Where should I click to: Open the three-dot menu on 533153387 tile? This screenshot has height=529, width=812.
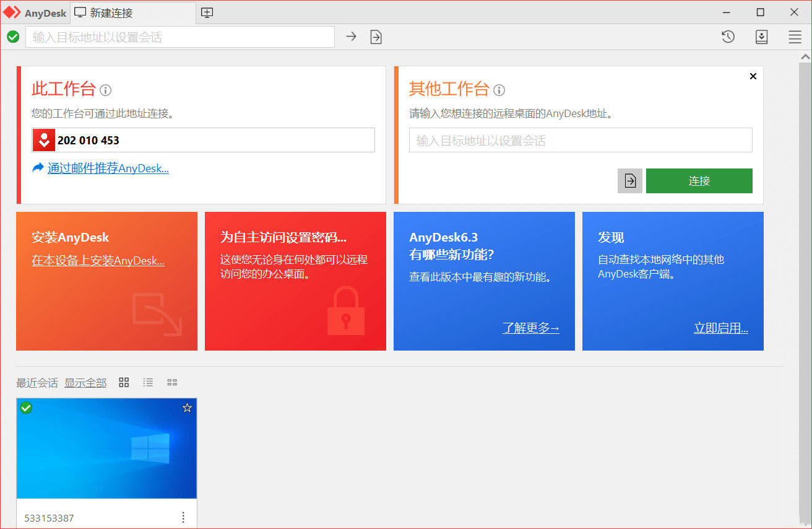pos(183,517)
